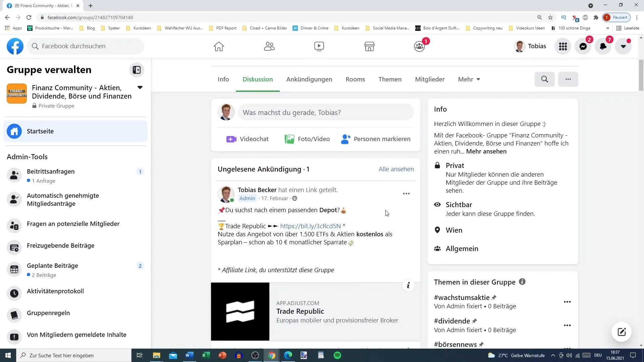Image resolution: width=644 pixels, height=362 pixels.
Task: Switch to the Rooms tab
Action: click(x=355, y=79)
